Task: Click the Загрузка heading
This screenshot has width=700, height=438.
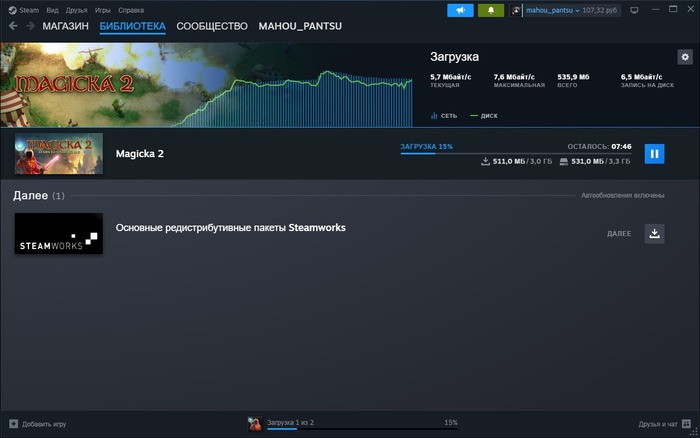Action: click(454, 57)
